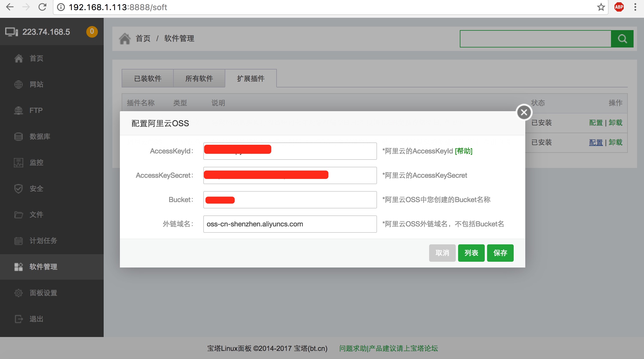
Task: Click the monitor icon beside 223.74.168.5
Action: pyautogui.click(x=12, y=32)
